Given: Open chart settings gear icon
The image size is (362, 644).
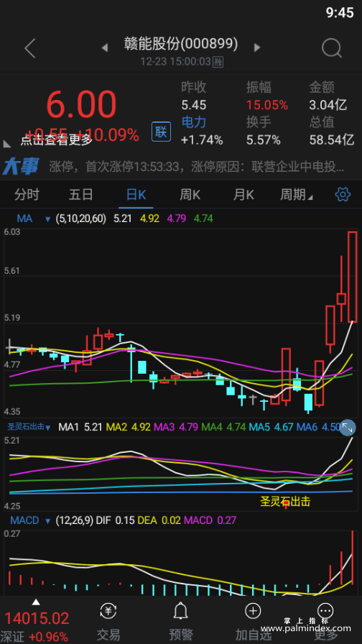Looking at the screenshot, I should (343, 194).
